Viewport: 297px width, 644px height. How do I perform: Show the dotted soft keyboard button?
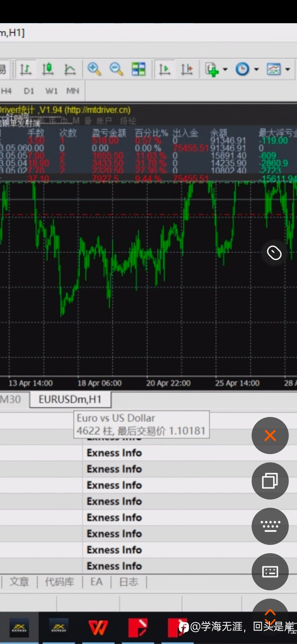[270, 526]
